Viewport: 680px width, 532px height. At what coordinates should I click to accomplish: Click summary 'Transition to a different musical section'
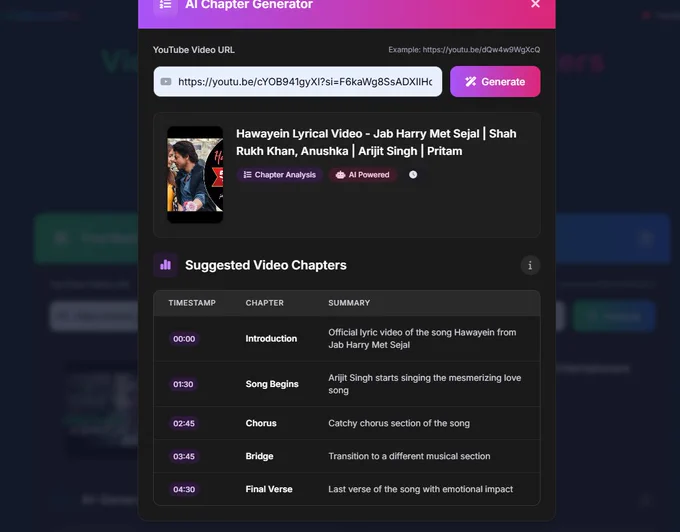point(409,456)
